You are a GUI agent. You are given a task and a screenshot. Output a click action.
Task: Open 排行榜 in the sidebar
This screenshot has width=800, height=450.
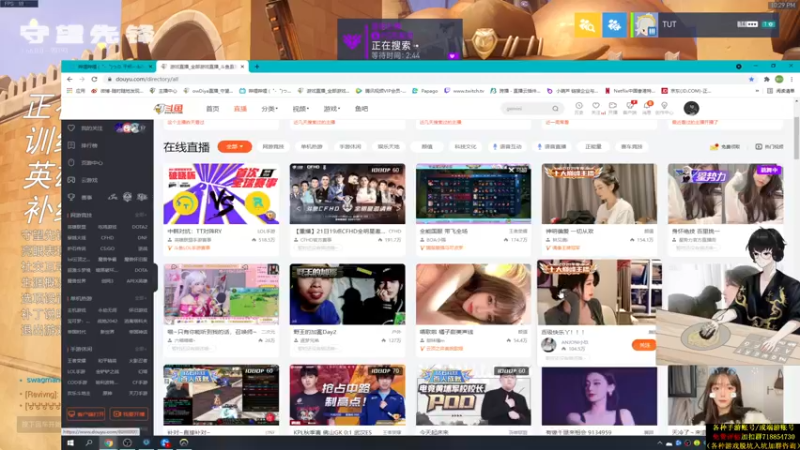89,145
